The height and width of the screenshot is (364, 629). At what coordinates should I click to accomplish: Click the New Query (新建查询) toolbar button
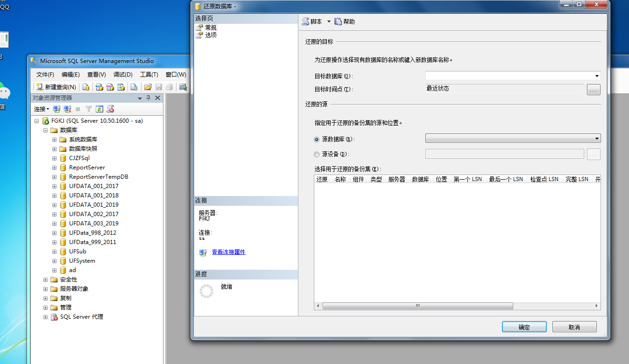point(56,87)
